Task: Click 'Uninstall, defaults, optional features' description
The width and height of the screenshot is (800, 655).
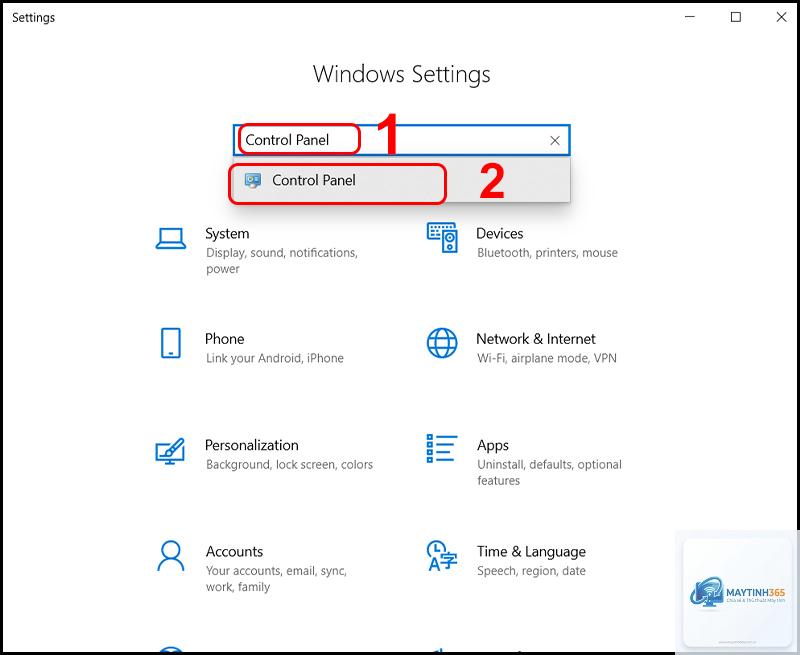Action: (x=549, y=472)
